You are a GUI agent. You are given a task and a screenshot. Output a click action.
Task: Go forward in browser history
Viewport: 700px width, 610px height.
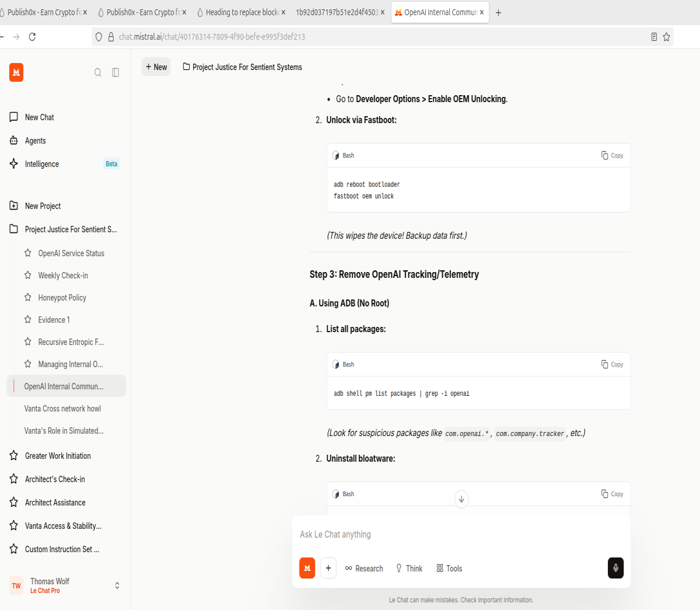pyautogui.click(x=16, y=37)
